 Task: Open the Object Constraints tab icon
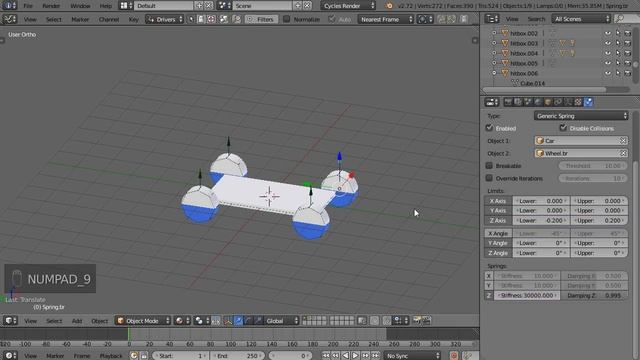[x=558, y=102]
